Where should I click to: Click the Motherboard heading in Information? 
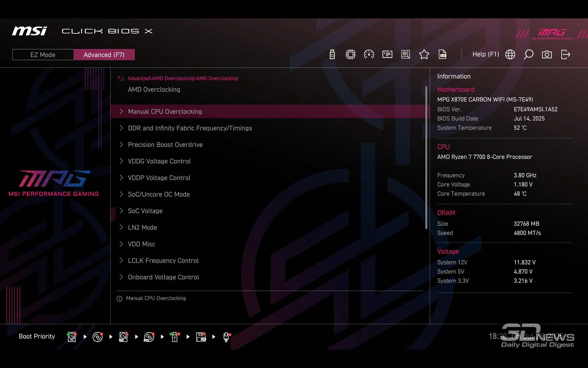pos(456,90)
